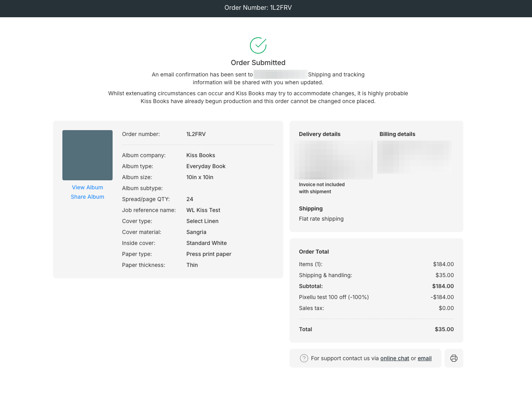Click the Sangria cover material value

(x=196, y=232)
